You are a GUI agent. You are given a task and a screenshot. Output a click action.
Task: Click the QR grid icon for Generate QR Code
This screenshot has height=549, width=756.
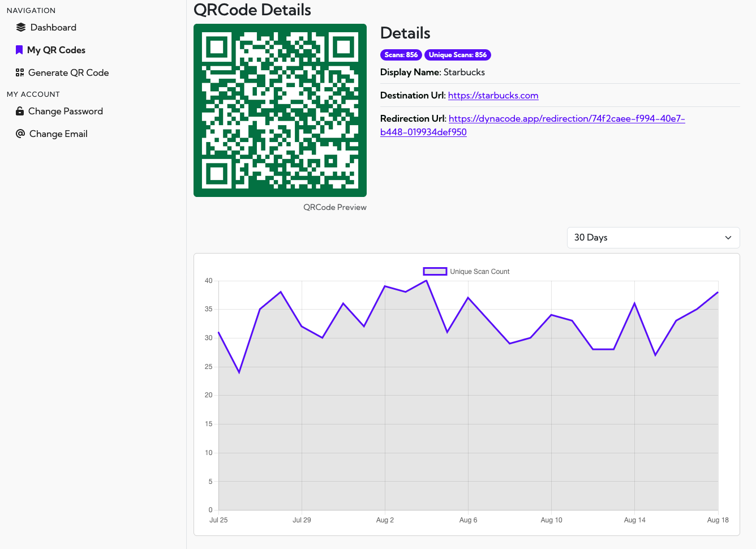20,72
